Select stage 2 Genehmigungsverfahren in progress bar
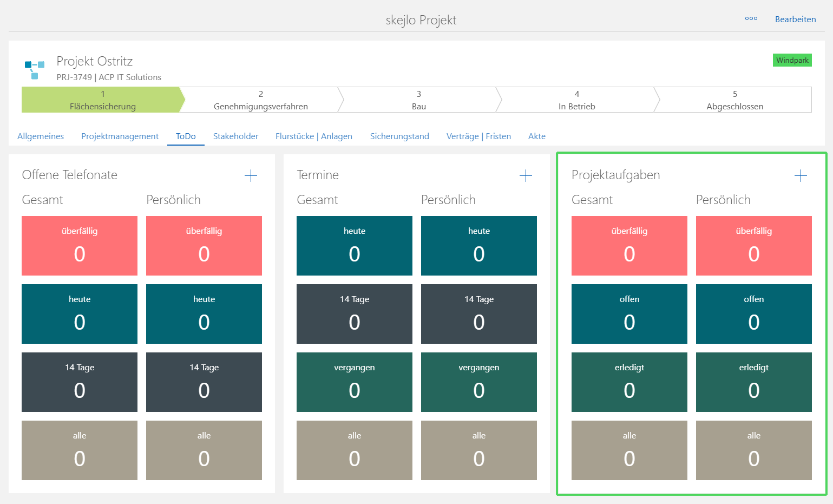 [260, 100]
